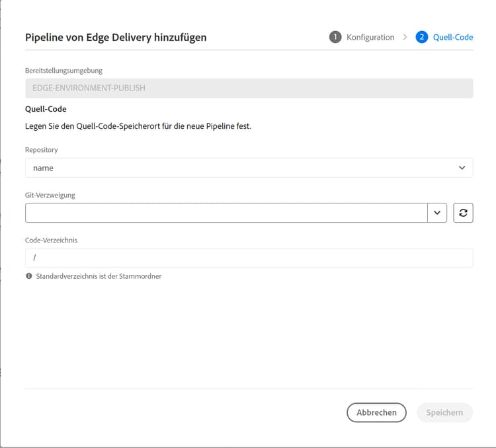
Task: Click the EDGE-ENVIRONMENT-PUBLISH environment field
Action: pos(249,88)
